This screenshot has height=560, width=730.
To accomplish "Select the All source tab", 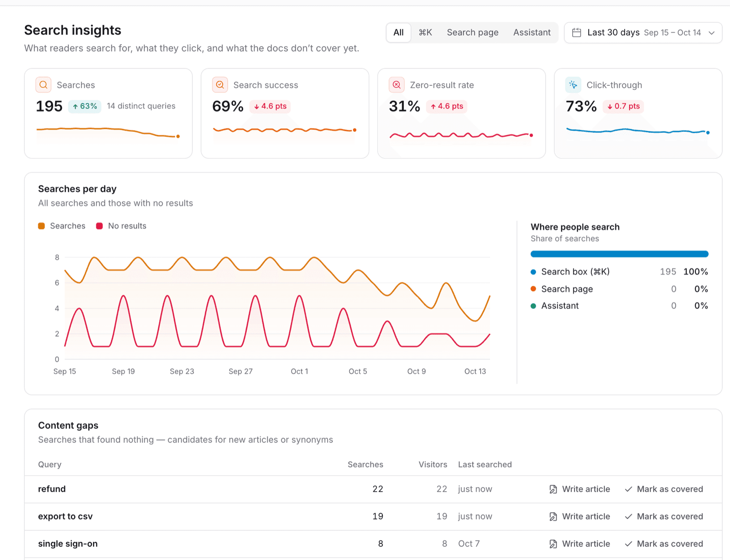I will point(398,32).
